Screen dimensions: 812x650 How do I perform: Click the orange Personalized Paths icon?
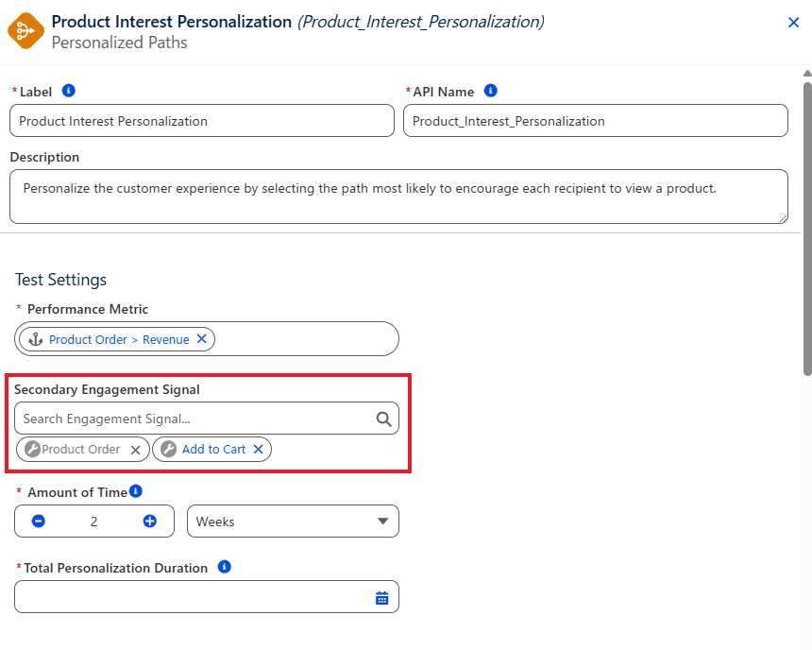click(x=25, y=31)
